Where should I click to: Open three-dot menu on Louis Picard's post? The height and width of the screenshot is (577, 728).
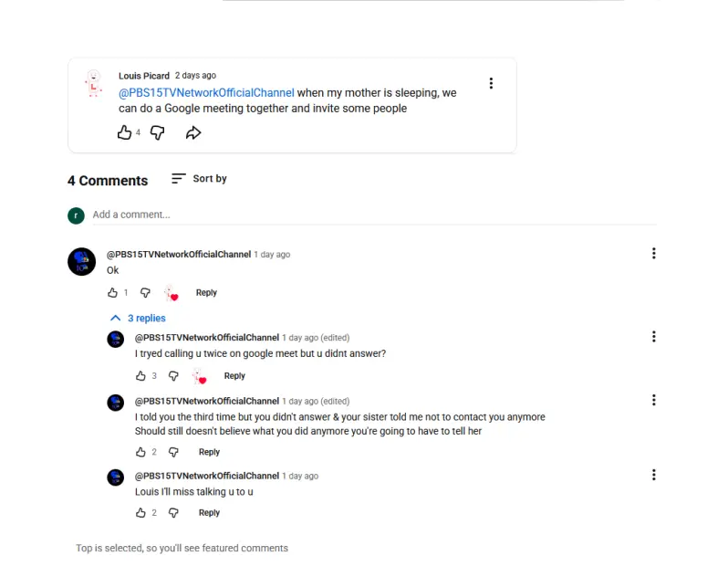tap(491, 83)
